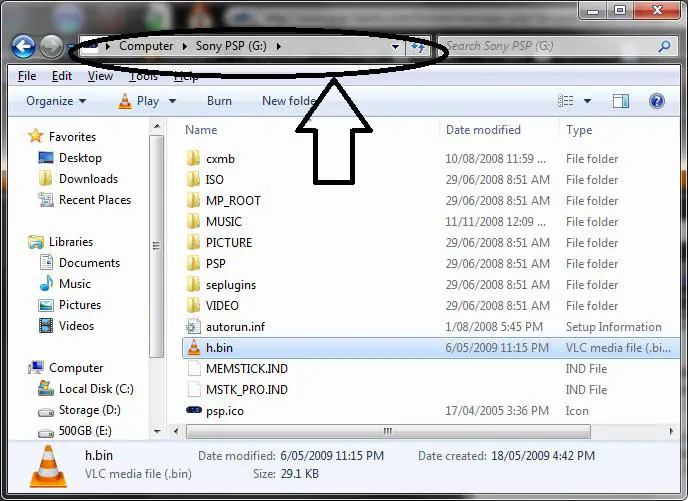Click the Burn toolbar button
The width and height of the screenshot is (688, 501).
(x=219, y=101)
